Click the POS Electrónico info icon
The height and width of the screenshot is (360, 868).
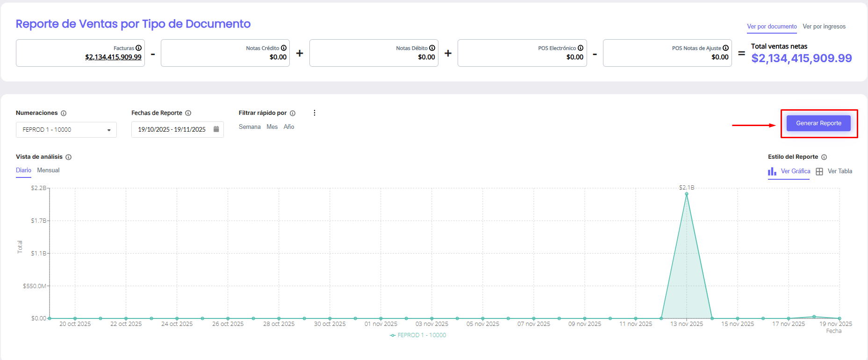(x=581, y=48)
